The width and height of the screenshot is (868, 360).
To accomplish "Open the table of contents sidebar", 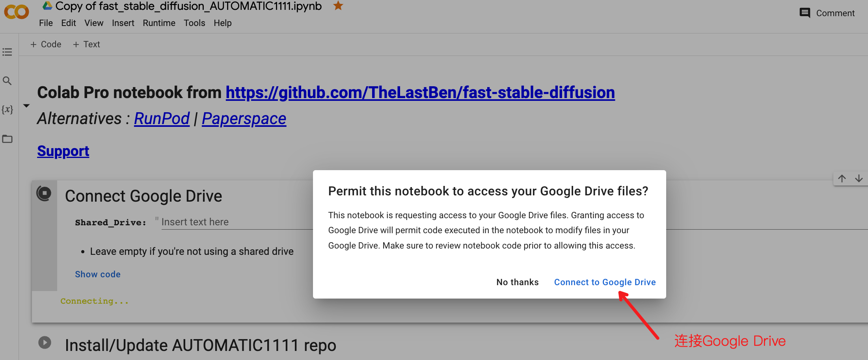I will coord(7,52).
